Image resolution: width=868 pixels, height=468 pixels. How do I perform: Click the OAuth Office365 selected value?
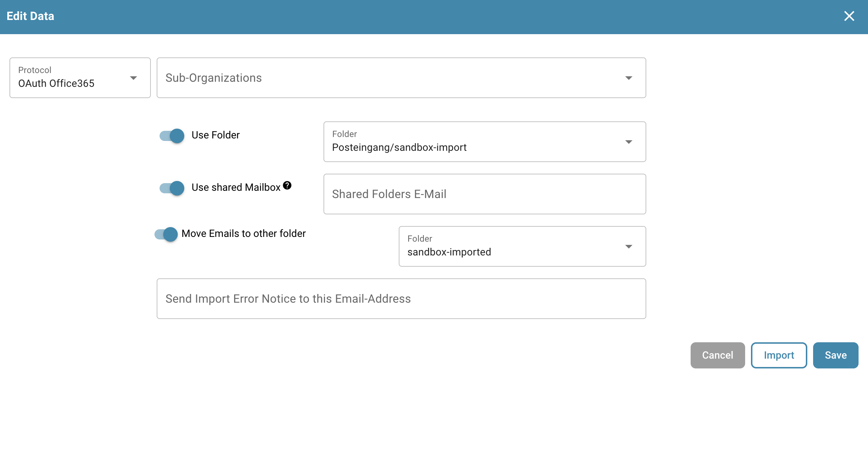tap(56, 84)
